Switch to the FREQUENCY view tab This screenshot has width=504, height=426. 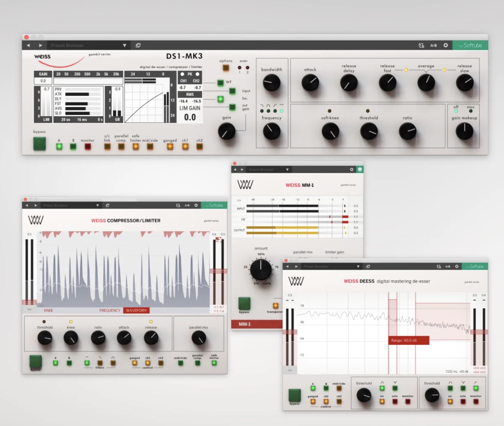coord(110,310)
